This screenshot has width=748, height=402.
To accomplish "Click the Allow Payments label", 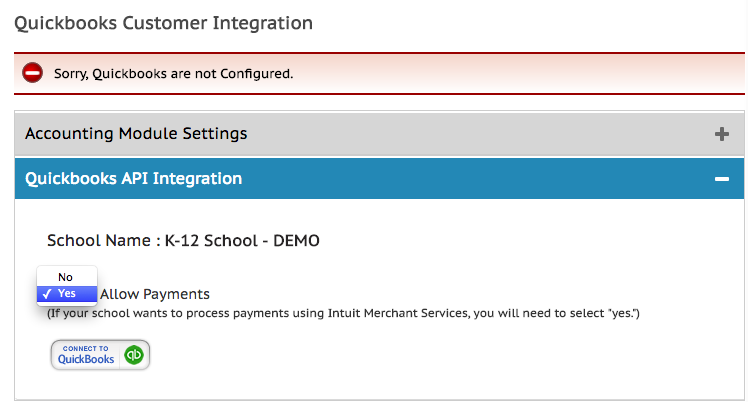I will tap(155, 294).
